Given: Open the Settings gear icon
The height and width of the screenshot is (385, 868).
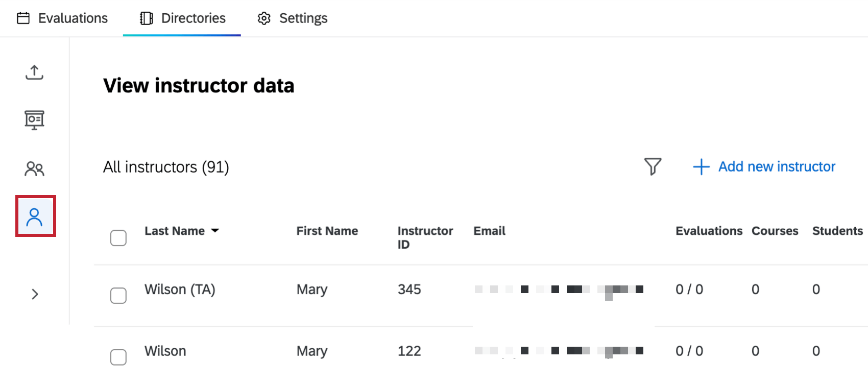Looking at the screenshot, I should pyautogui.click(x=263, y=17).
